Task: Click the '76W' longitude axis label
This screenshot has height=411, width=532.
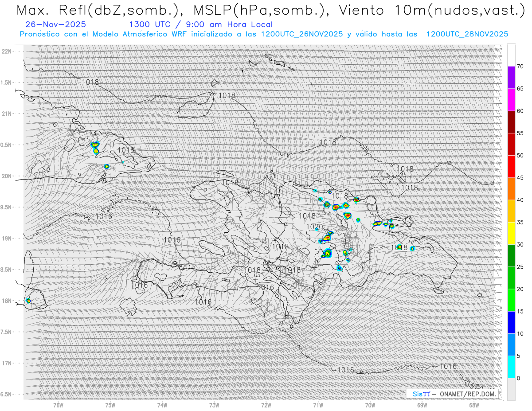Action: click(x=58, y=405)
